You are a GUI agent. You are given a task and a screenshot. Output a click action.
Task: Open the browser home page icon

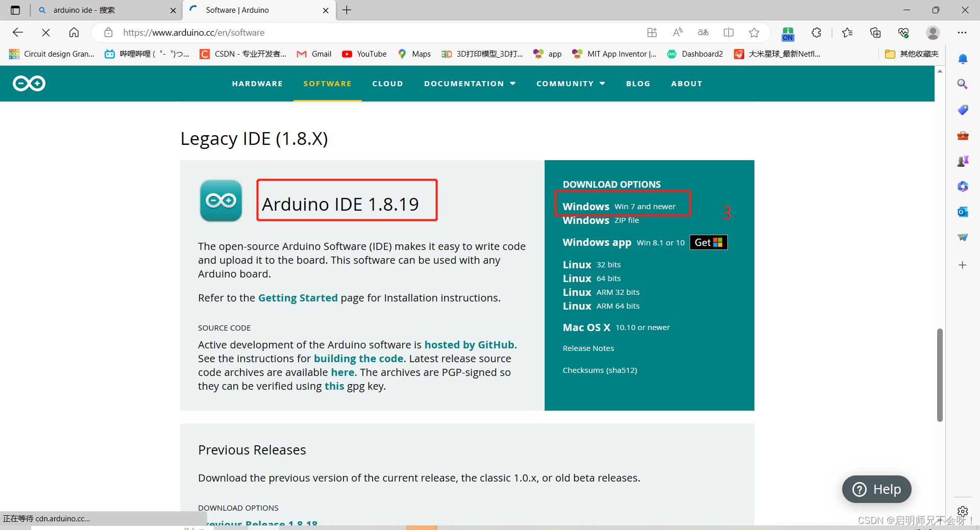74,33
